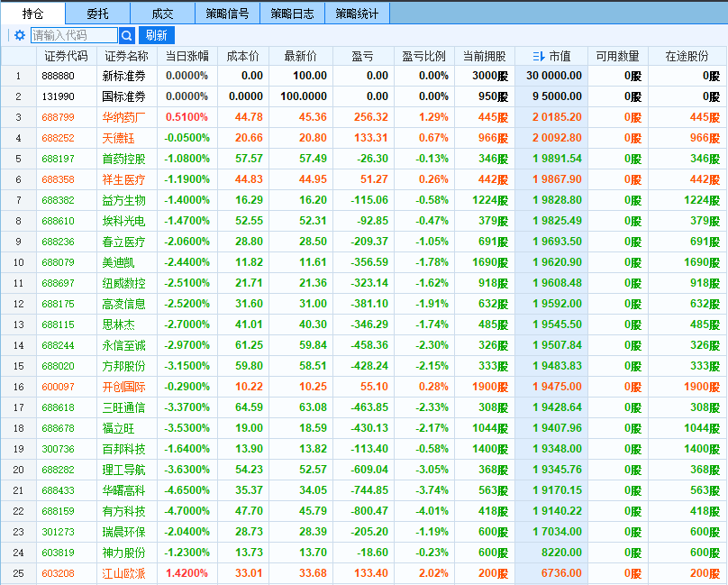Select the 华纳药厂 holding
The height and width of the screenshot is (585, 728).
(124, 117)
